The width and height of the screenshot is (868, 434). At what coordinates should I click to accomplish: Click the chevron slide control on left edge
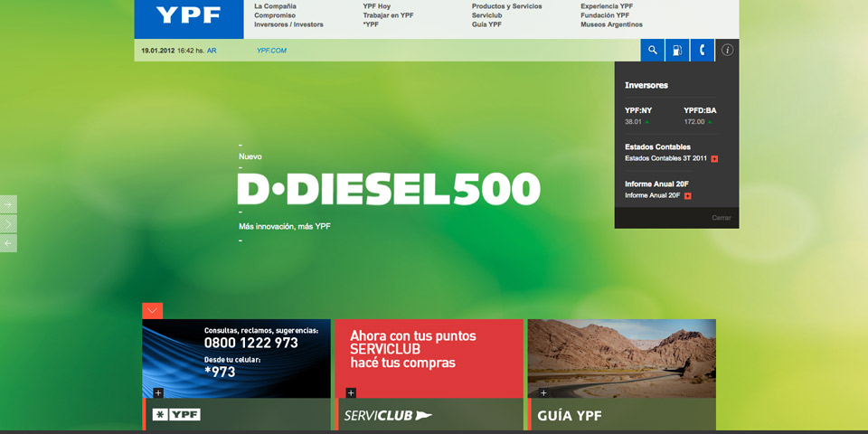point(8,223)
